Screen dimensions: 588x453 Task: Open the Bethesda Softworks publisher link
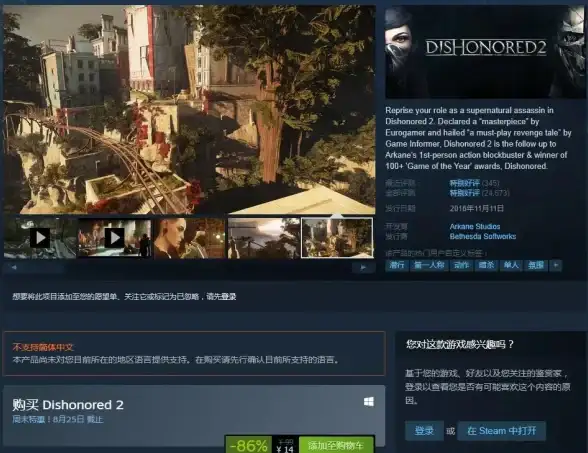483,236
